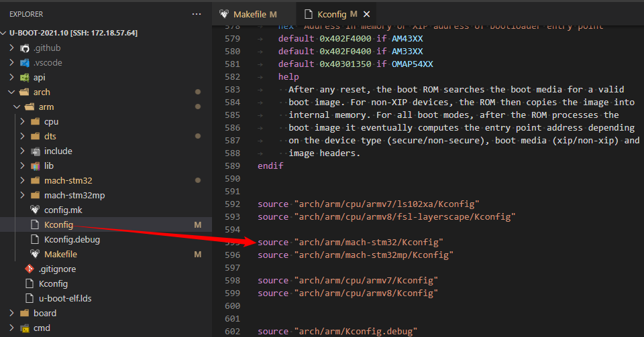
Task: Click the config.mk file icon
Action: tap(36, 210)
